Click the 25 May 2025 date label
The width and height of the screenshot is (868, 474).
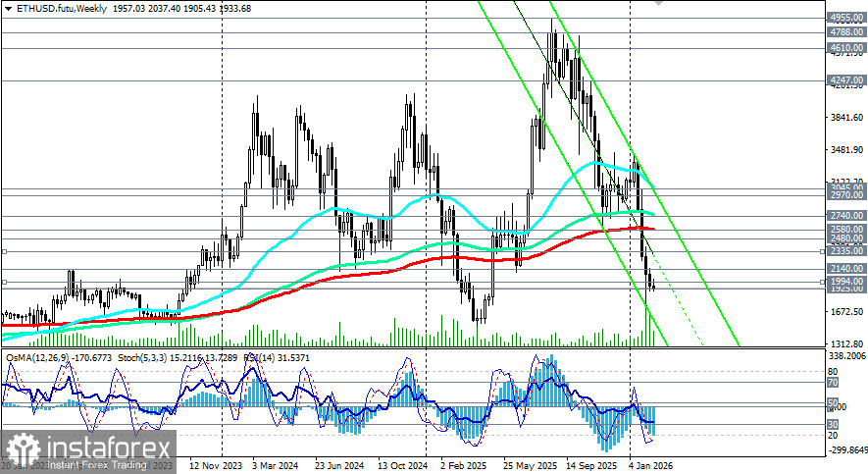click(531, 466)
